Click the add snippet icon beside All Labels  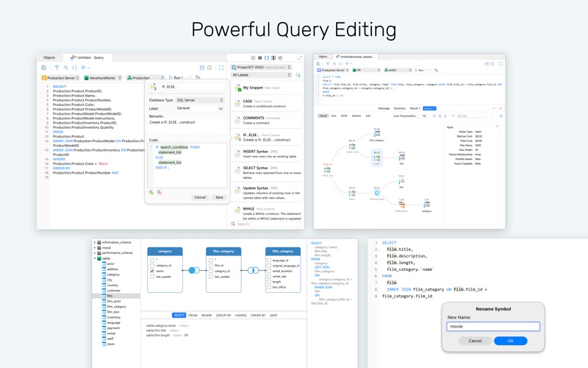click(x=298, y=75)
